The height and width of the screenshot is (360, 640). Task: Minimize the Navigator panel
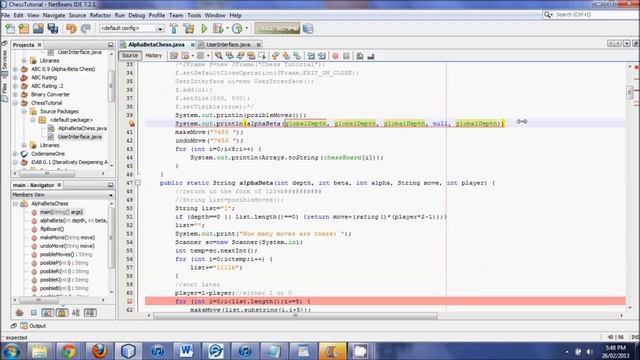pos(111,185)
